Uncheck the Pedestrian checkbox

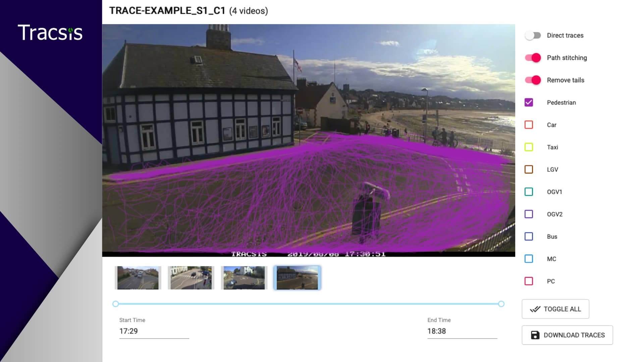point(529,103)
